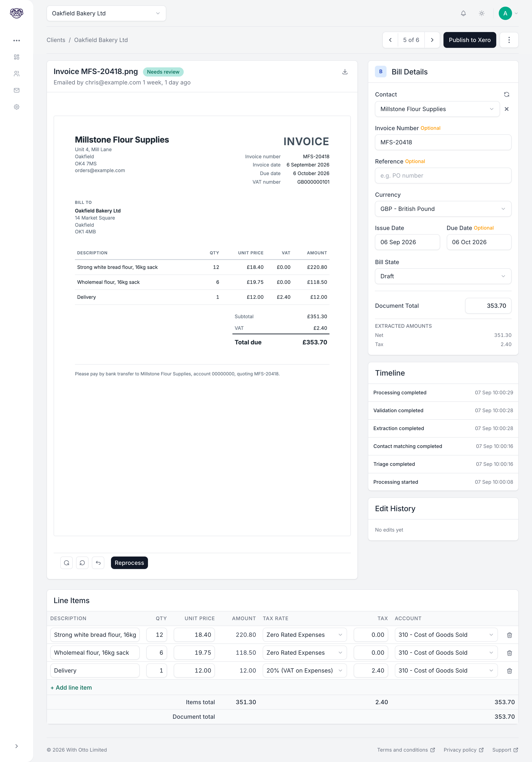This screenshot has width=532, height=762.
Task: Delete the Strong white bread flour line
Action: point(509,635)
